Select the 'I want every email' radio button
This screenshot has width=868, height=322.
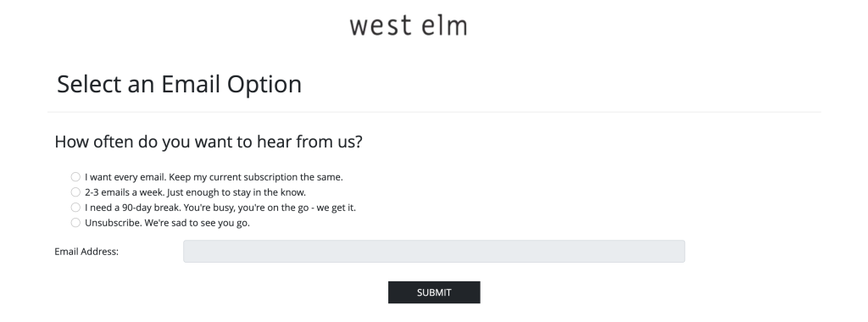(75, 177)
